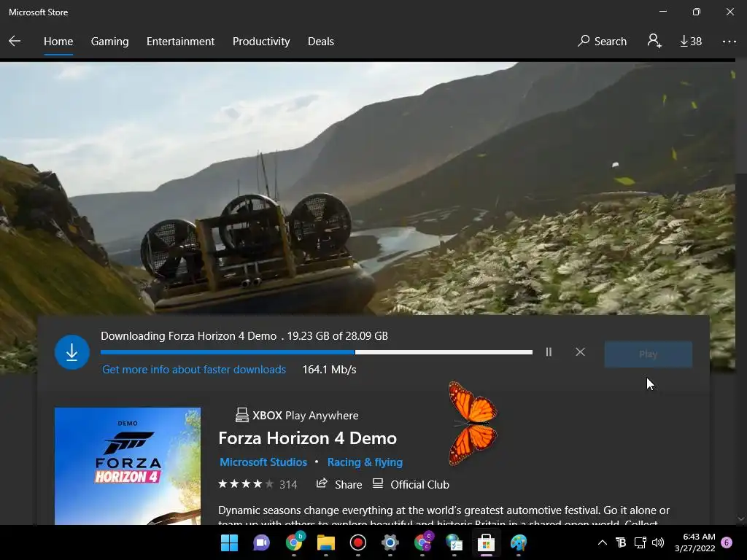Switch to the Gaming tab
Screen dimensions: 747x560
point(109,42)
